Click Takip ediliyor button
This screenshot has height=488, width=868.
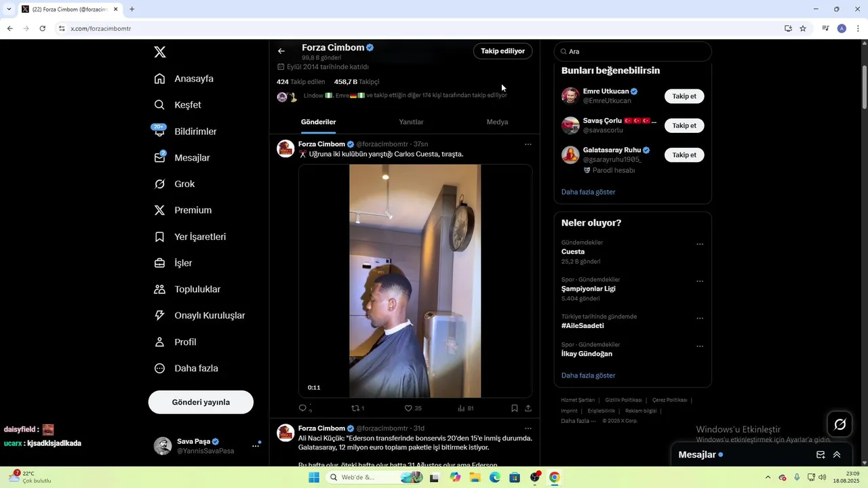[x=502, y=51]
